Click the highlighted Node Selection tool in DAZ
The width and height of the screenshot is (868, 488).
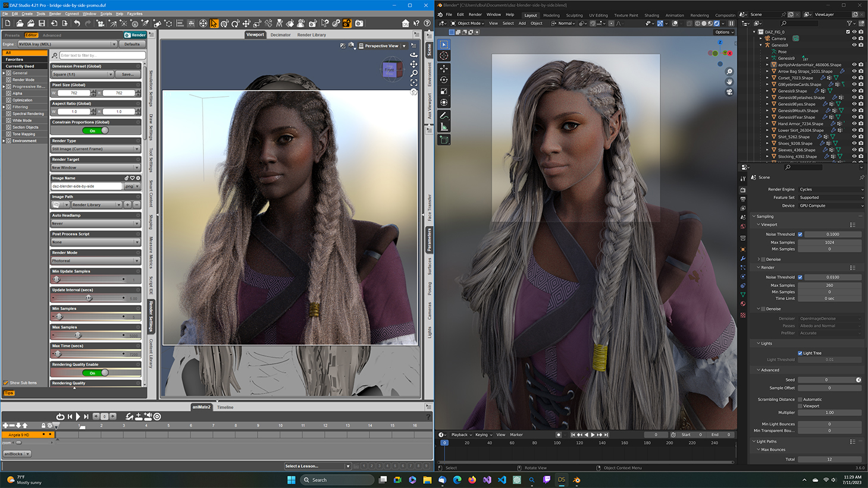click(x=214, y=23)
